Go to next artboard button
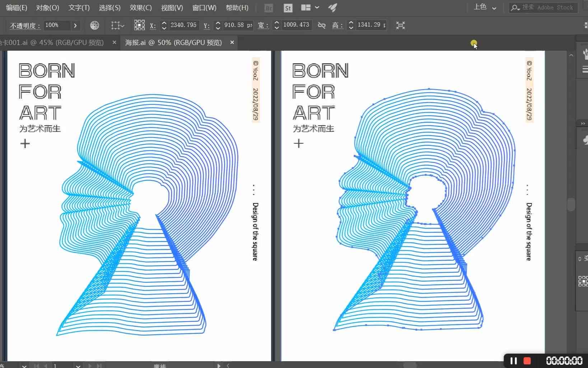588x368 pixels. click(90, 366)
